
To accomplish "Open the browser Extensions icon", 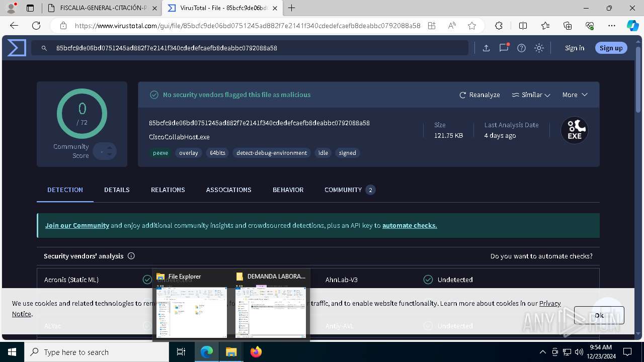I will coord(499,26).
